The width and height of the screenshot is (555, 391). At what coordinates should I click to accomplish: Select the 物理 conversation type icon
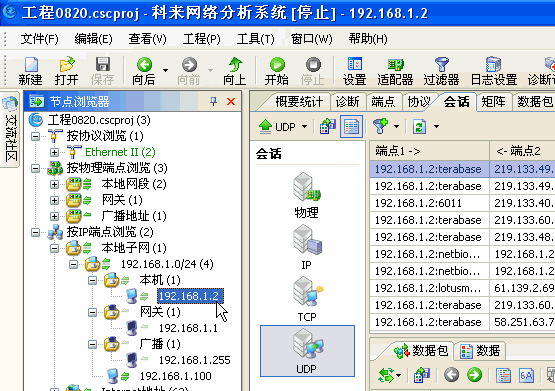[x=307, y=196]
